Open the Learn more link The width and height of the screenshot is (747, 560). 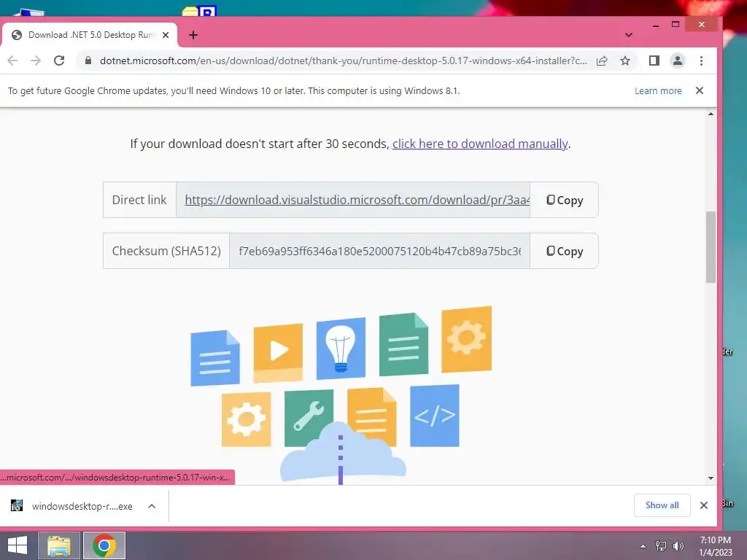click(x=658, y=90)
